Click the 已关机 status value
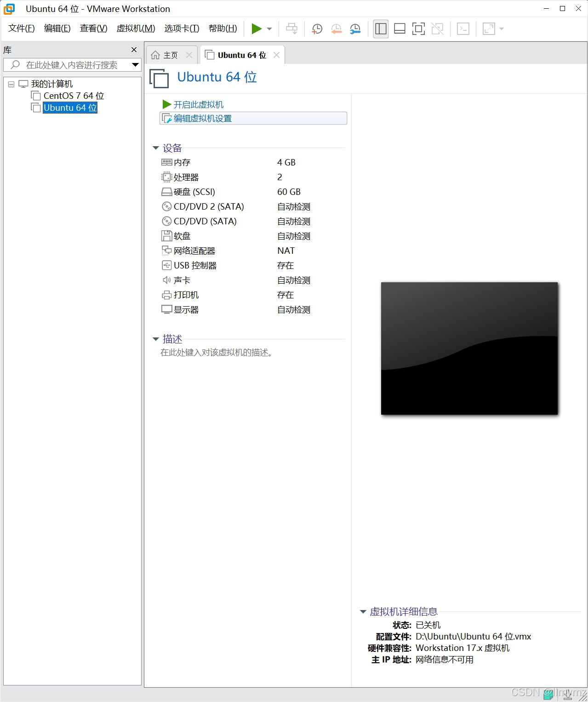The height and width of the screenshot is (702, 588). [x=428, y=625]
